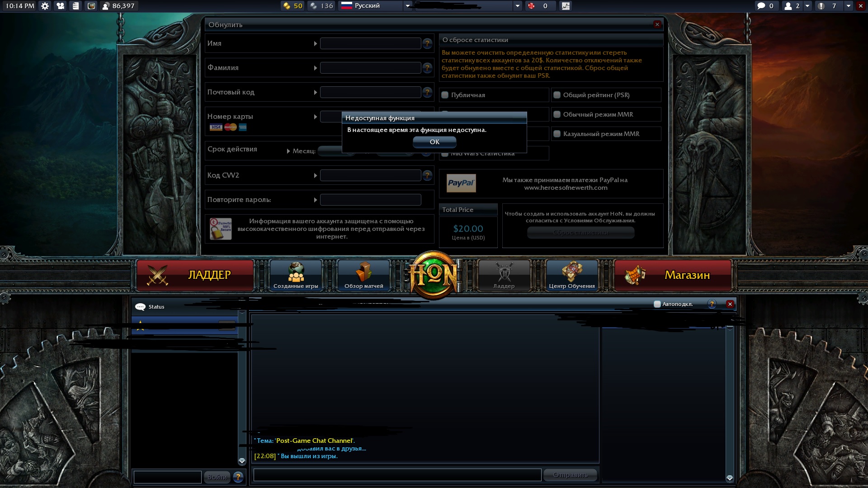Screen dimensions: 868x488
Task: Toggle the Обычный режим MMR checkbox
Action: [557, 114]
